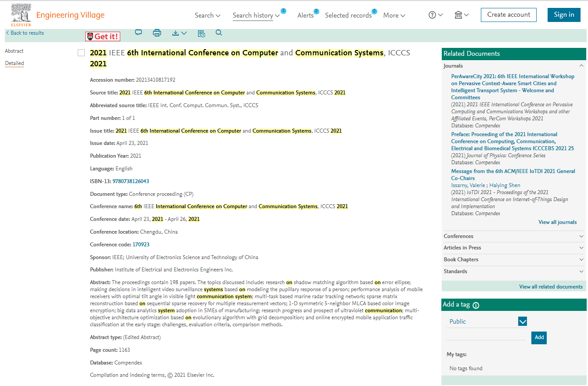Open the More menu

coord(394,15)
